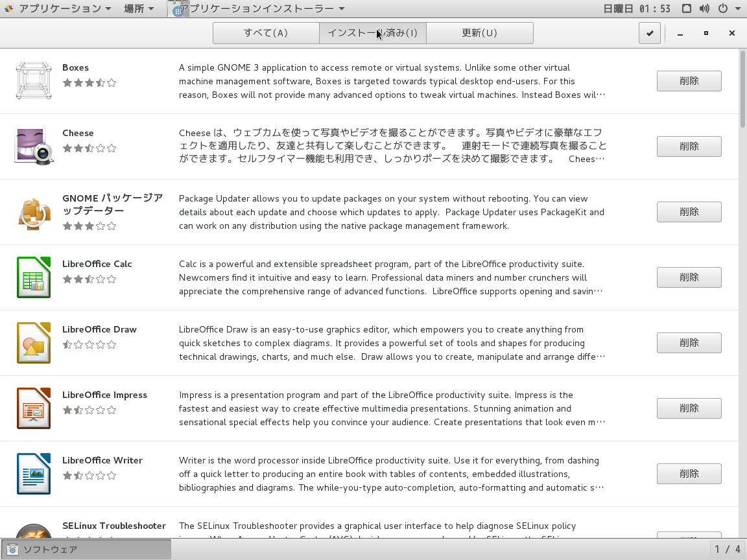Select the LibreOffice Impress title
The image size is (747, 560).
coord(105,395)
